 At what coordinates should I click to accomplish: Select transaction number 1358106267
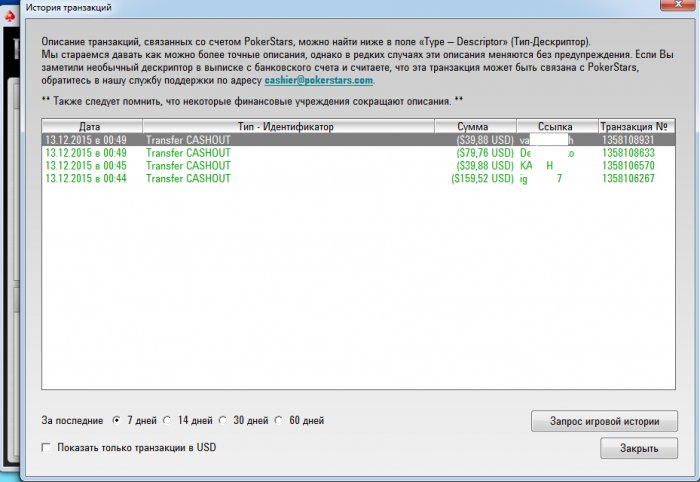tap(628, 179)
